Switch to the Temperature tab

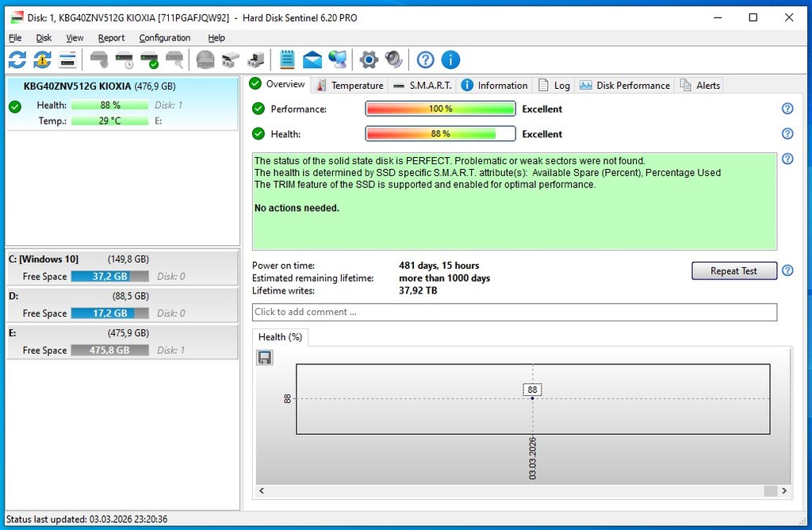[x=349, y=85]
